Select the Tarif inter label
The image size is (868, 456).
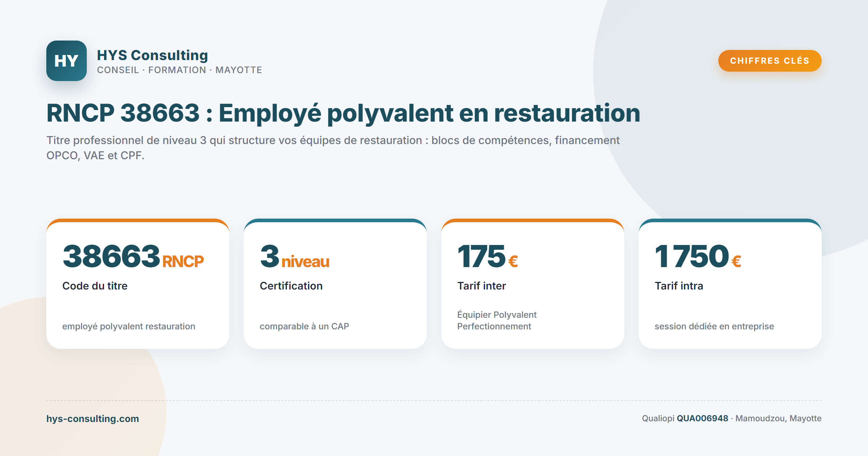click(x=481, y=286)
